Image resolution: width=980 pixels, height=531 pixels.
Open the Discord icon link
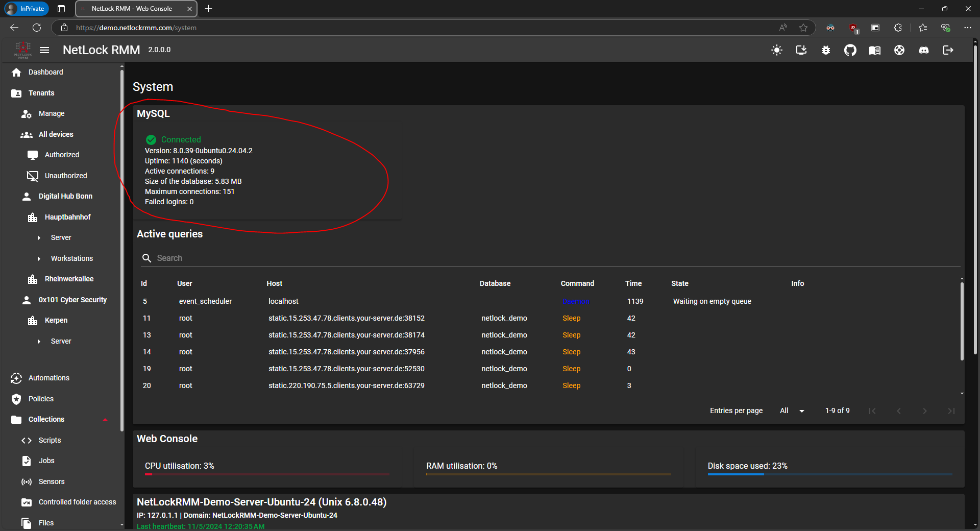pyautogui.click(x=923, y=50)
